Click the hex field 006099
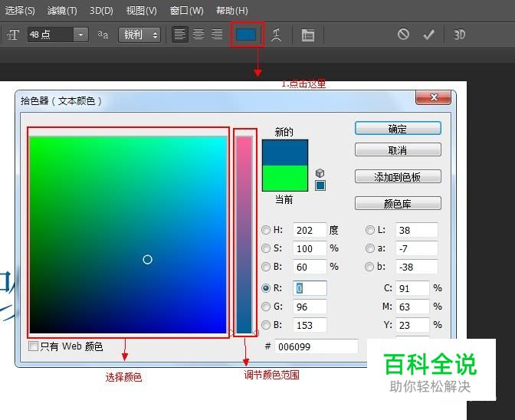 point(317,346)
